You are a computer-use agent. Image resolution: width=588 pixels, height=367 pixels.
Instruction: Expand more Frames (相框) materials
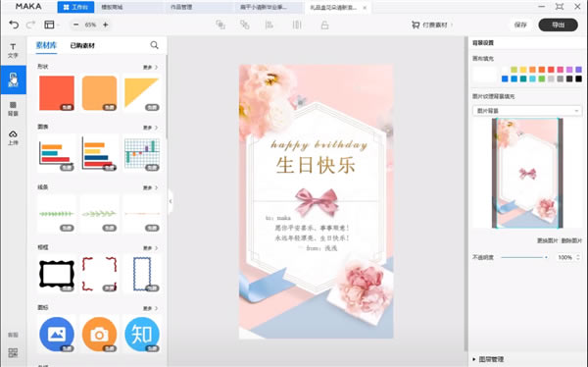click(x=150, y=248)
